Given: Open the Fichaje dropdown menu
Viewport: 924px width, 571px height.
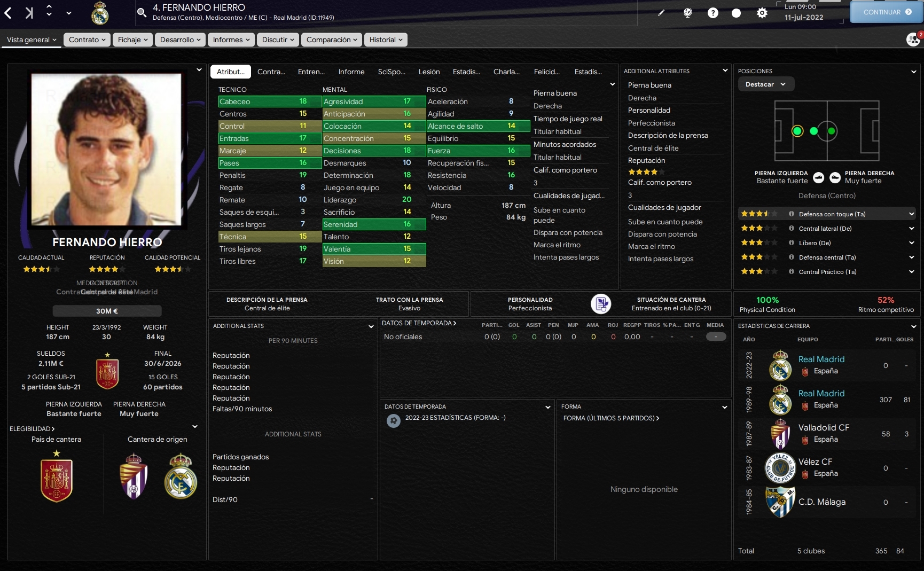Looking at the screenshot, I should 133,40.
